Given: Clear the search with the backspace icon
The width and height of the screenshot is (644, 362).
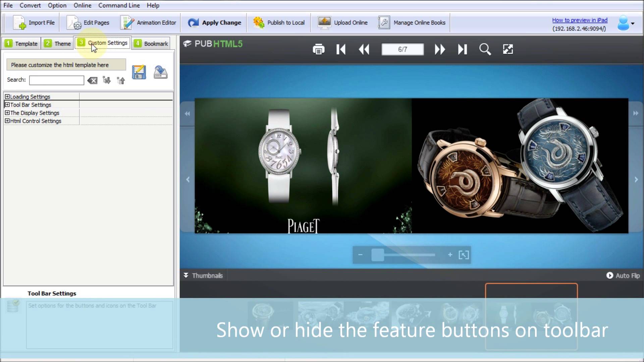Looking at the screenshot, I should coord(92,80).
